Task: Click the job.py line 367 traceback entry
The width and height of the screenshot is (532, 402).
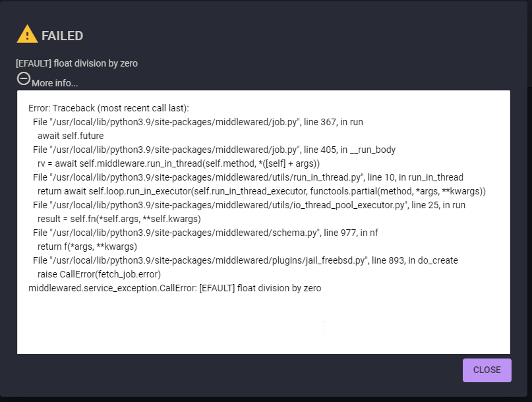Action: (x=198, y=122)
